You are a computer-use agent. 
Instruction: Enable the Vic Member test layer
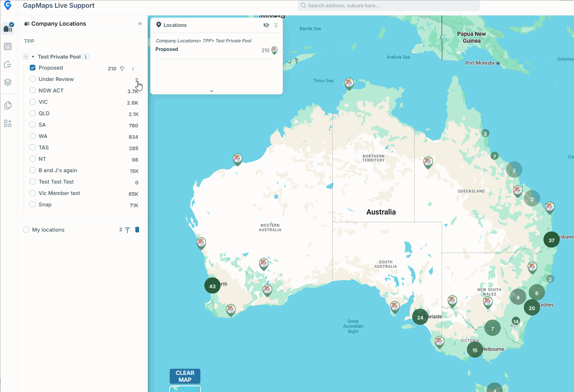point(33,193)
